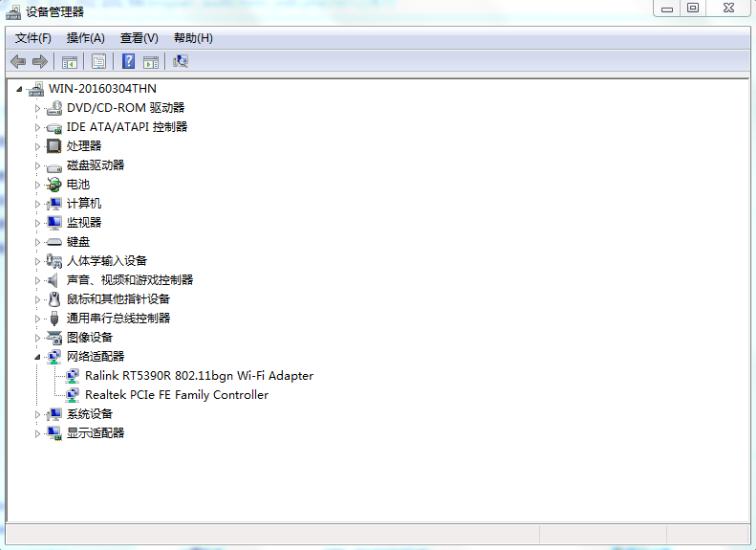Screen dimensions: 756x550
Task: Select the 声音、视频和游戏控制器 item
Action: tap(130, 280)
